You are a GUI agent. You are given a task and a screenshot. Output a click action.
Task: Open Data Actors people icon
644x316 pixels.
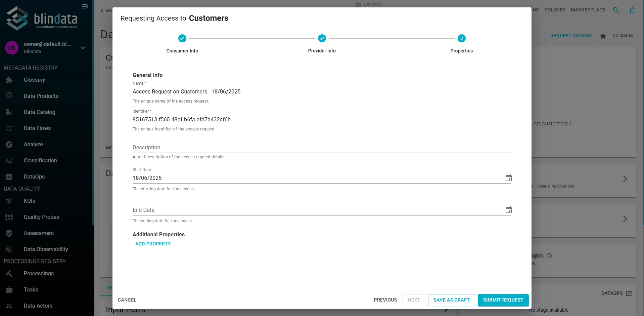tap(9, 306)
